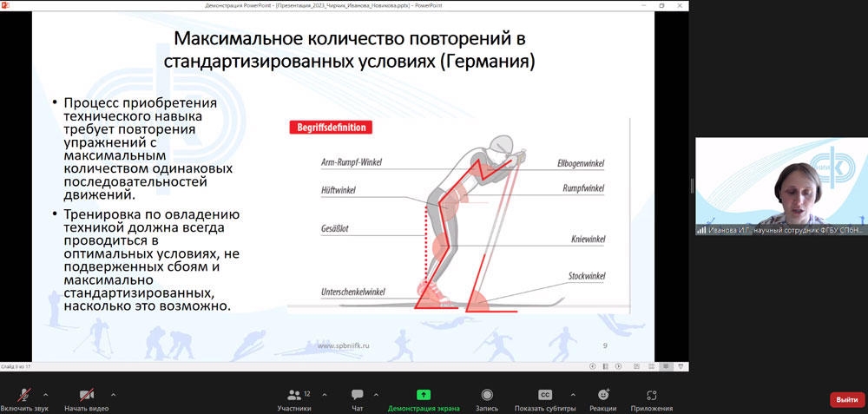
Task: Go to previous slide in PowerPoint status bar
Action: click(592, 366)
